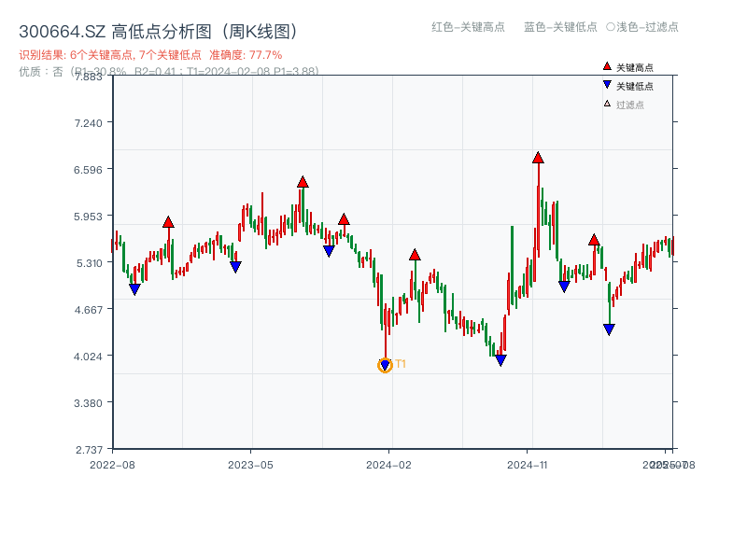Viewport: 747px width, 560px height.
Task: Toggle the 关键高点 legend label
Action: point(635,67)
